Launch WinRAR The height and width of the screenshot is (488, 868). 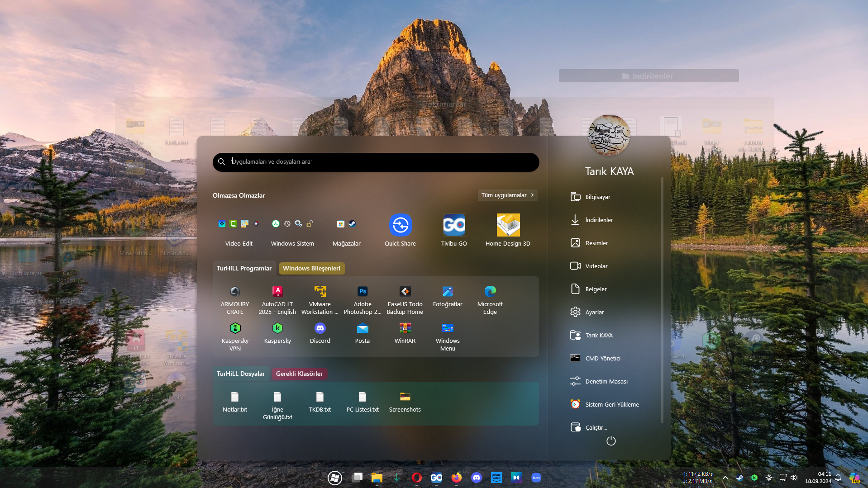pyautogui.click(x=405, y=333)
